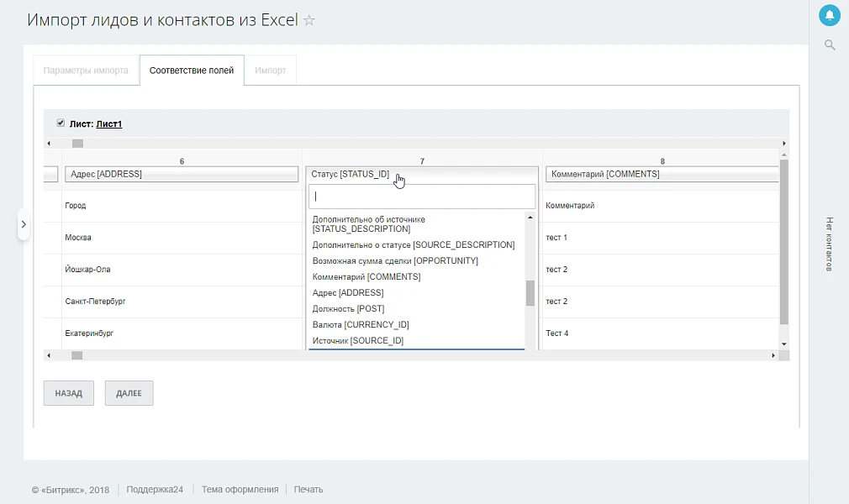Choose Дополнительно об источнике [STATUS_DESCRIPTION]
849x504 pixels.
click(x=417, y=224)
